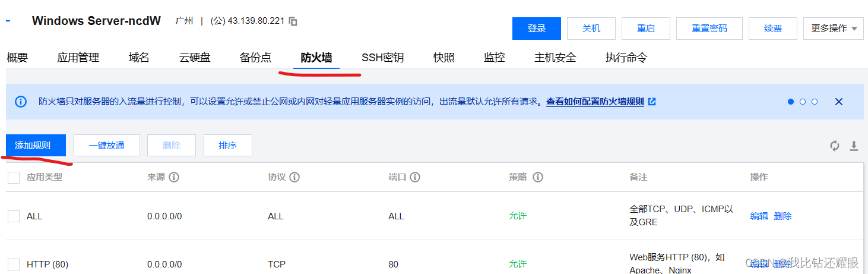The image size is (868, 274).
Task: Switch to the 应用管理 tab
Action: point(78,58)
